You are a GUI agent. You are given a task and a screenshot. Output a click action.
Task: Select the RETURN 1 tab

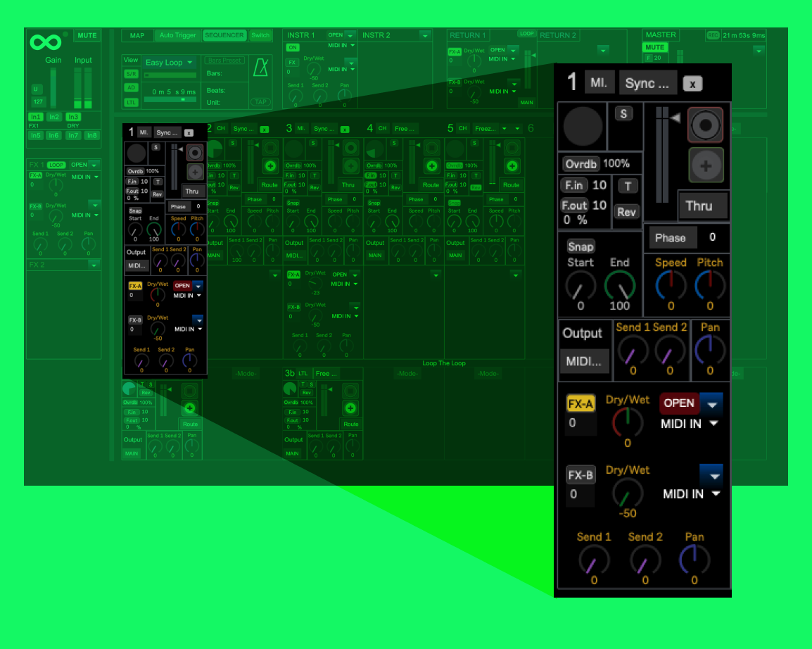click(x=468, y=35)
